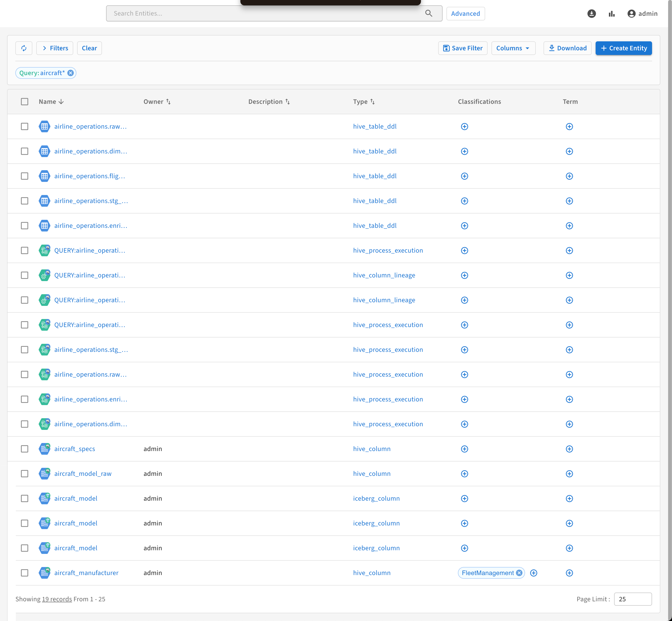Open the statistics bar chart icon
Image resolution: width=672 pixels, height=621 pixels.
click(x=611, y=13)
